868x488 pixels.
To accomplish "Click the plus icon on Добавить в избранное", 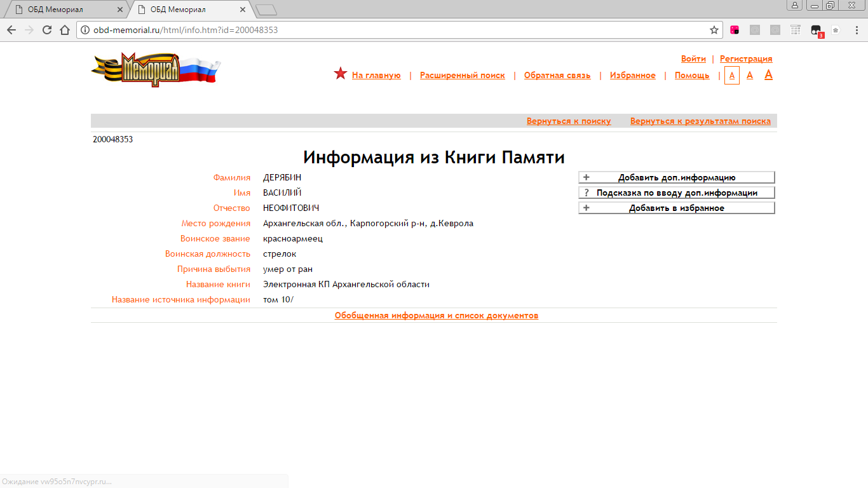I will point(587,208).
